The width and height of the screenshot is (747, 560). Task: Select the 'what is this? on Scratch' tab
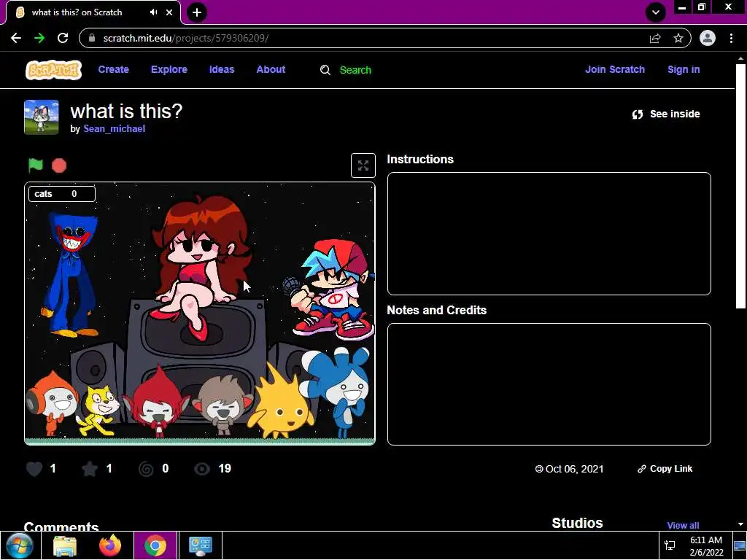[x=93, y=12]
